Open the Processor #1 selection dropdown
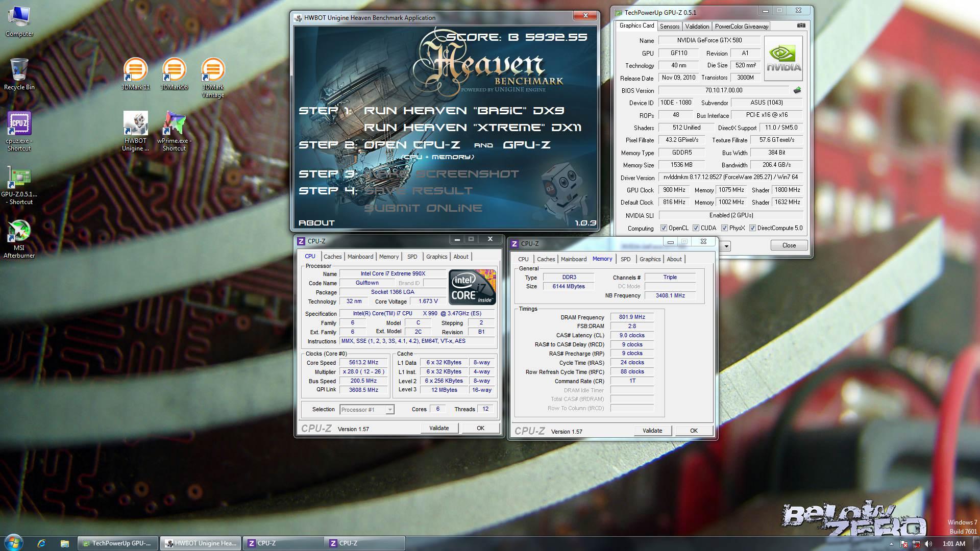980x551 pixels. pyautogui.click(x=366, y=410)
